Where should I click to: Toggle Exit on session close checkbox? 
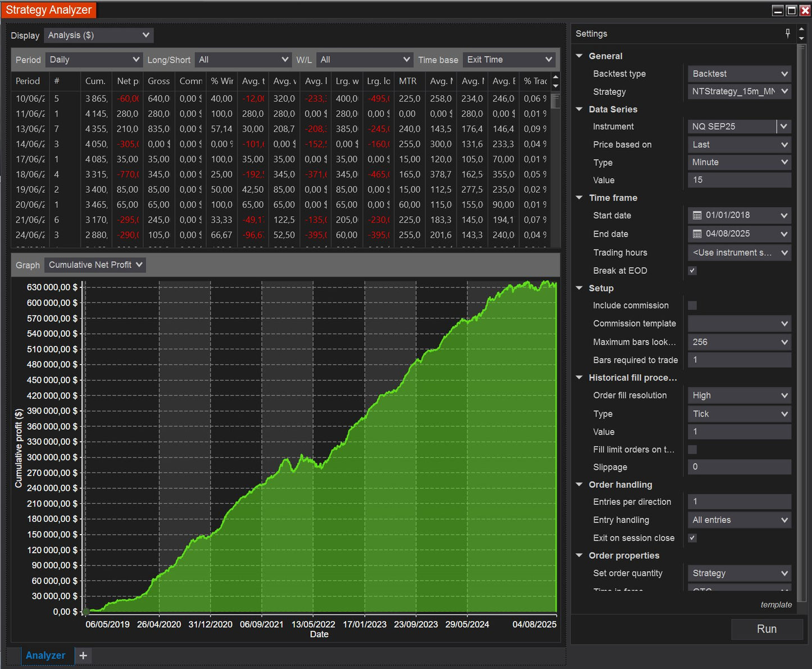[692, 538]
